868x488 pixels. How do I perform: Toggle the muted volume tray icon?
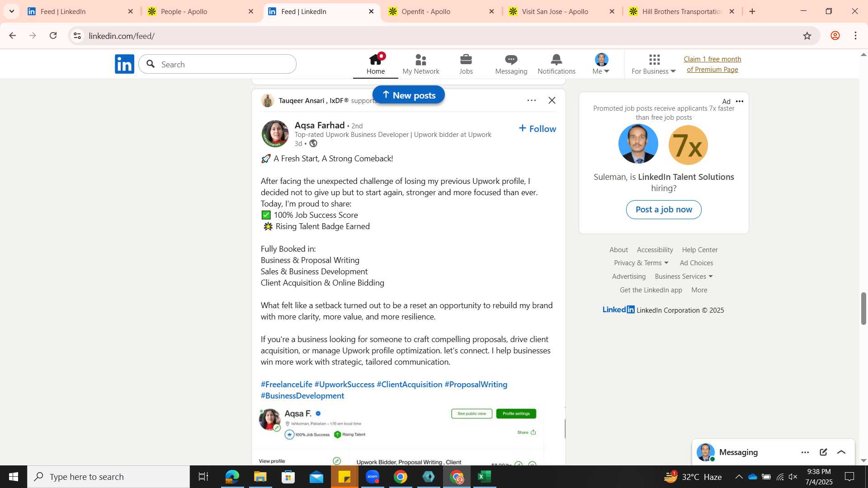[x=793, y=477]
